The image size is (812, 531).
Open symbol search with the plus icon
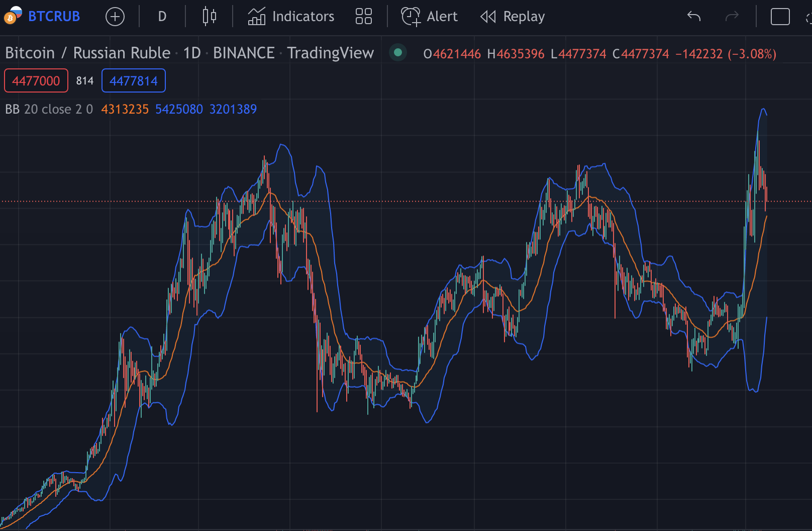click(x=115, y=16)
